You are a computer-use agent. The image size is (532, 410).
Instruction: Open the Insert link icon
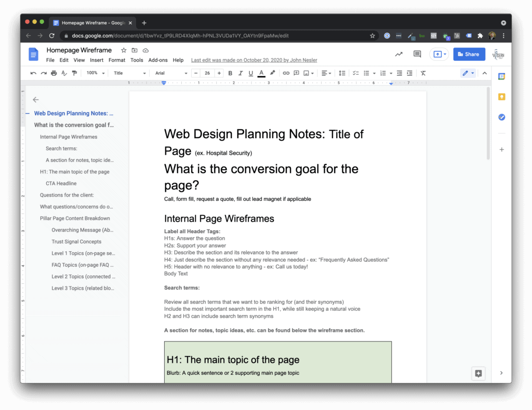click(285, 73)
